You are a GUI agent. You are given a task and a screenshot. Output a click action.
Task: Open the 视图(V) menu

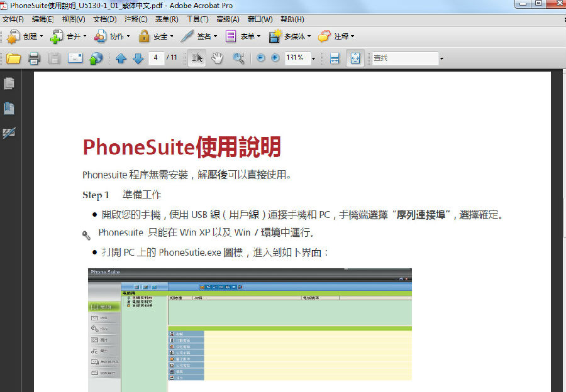tap(74, 19)
